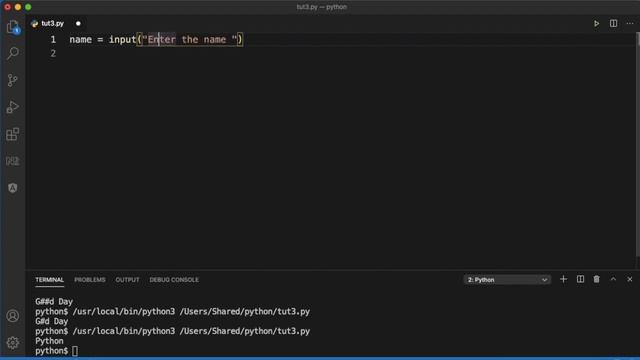
Task: Click the 'Python' terminal output line
Action: tap(49, 341)
